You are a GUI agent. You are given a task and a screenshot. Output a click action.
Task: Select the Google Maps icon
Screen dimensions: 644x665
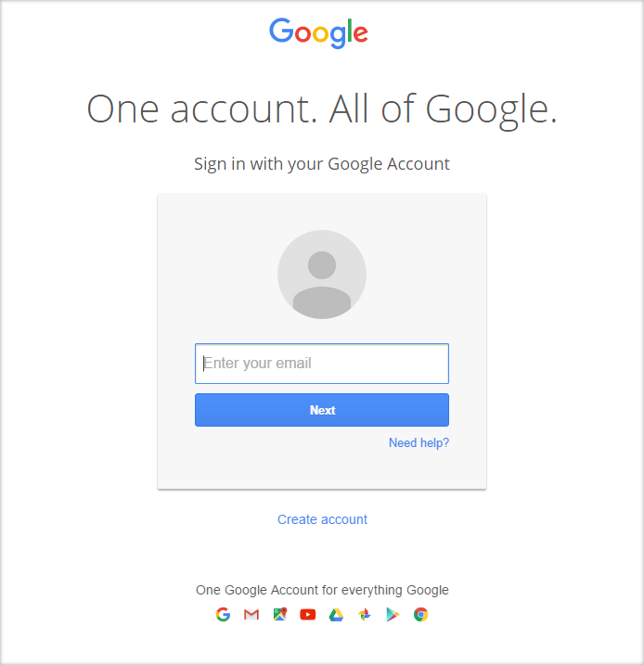tap(279, 614)
